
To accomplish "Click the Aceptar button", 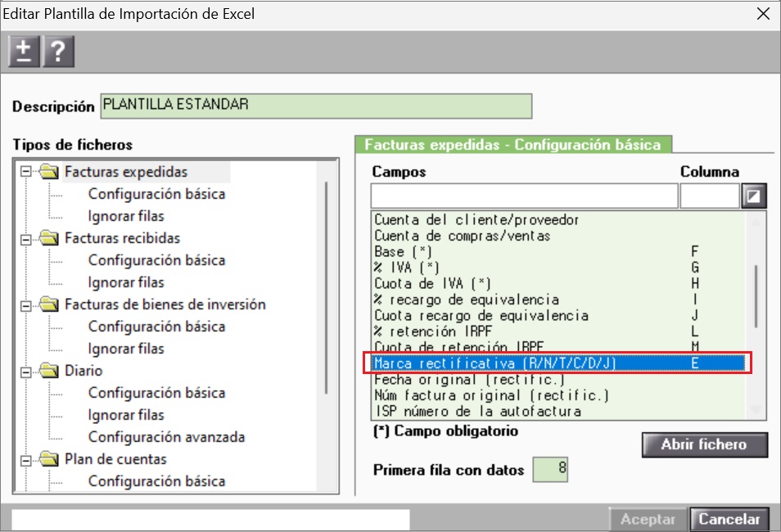I will coord(648,519).
